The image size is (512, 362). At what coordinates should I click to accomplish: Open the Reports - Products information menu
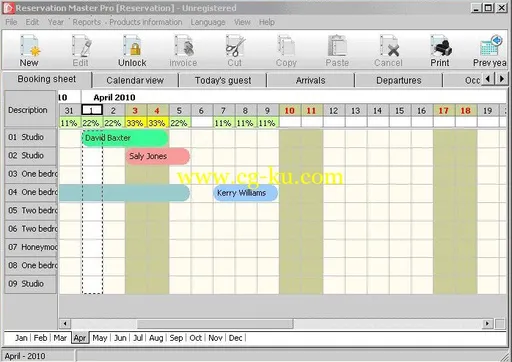127,22
